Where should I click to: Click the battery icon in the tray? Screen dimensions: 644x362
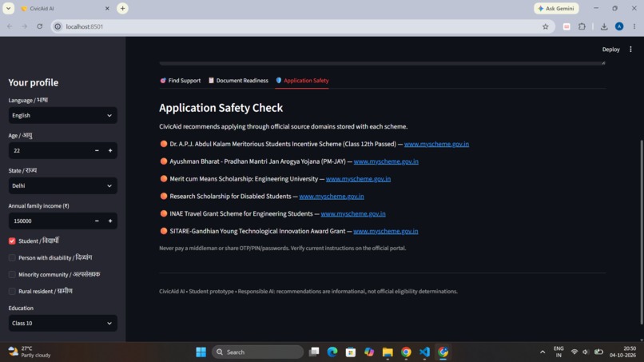tap(598, 352)
